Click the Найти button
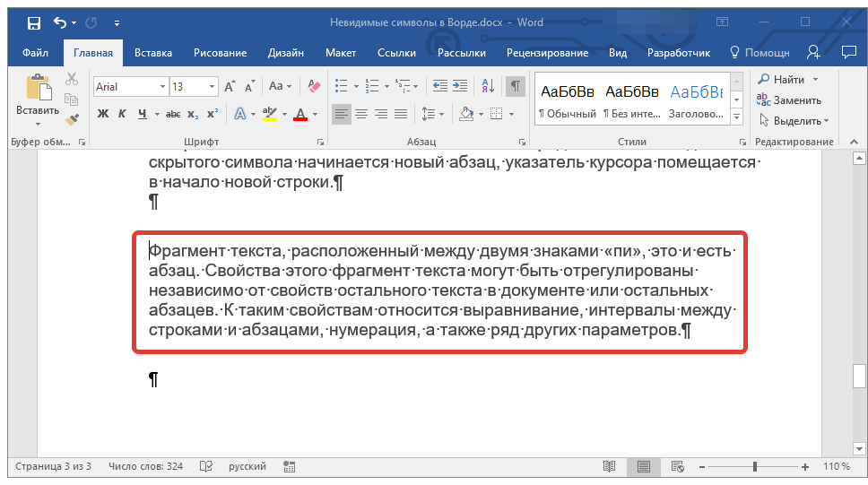868x485 pixels. [x=788, y=80]
